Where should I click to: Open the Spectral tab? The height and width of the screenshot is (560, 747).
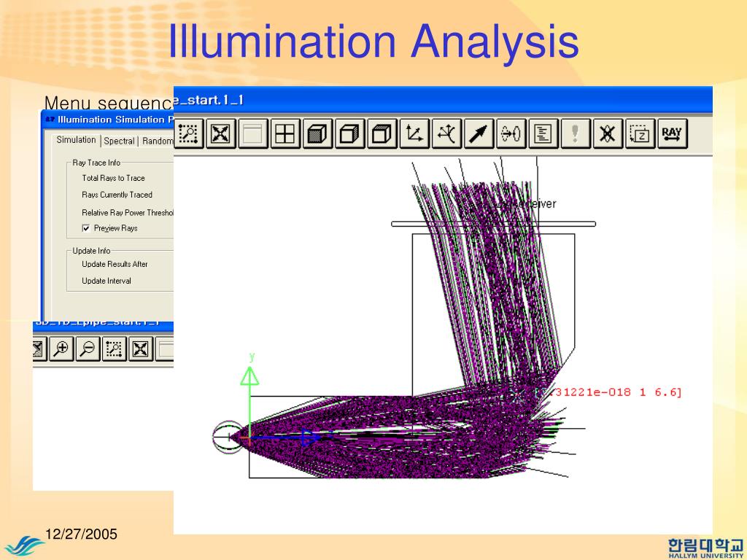(119, 141)
